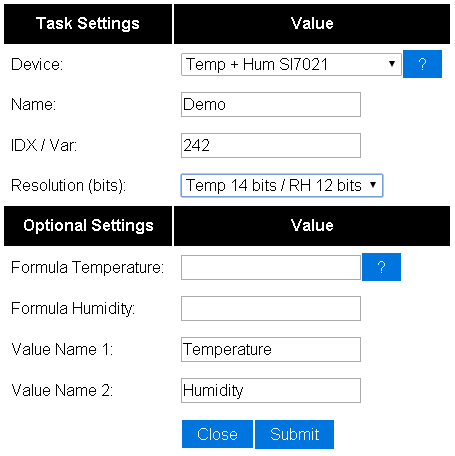
Task: Click the Close button
Action: (x=217, y=434)
